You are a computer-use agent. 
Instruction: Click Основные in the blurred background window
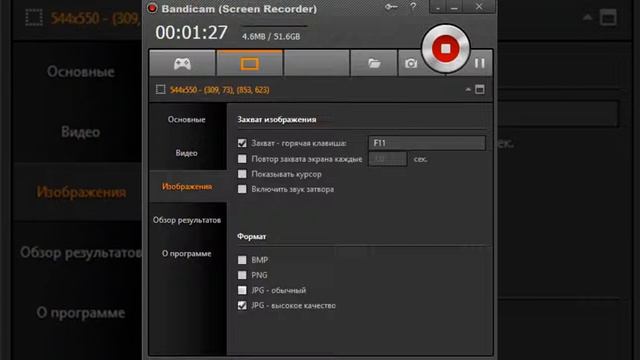click(81, 71)
